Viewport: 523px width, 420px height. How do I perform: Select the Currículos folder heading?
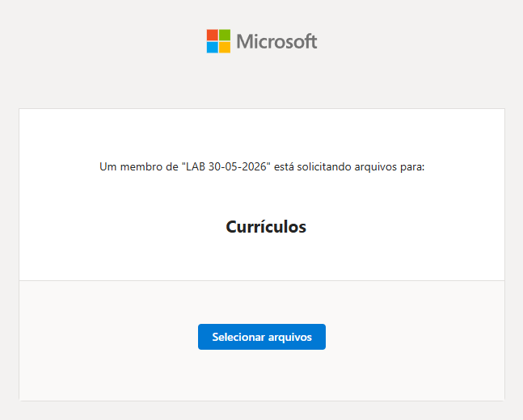266,227
